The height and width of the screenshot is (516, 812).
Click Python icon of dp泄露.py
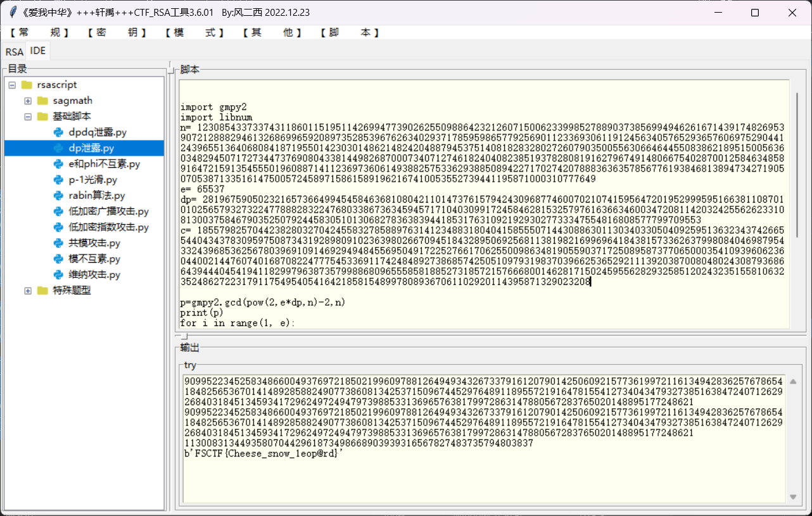point(58,148)
